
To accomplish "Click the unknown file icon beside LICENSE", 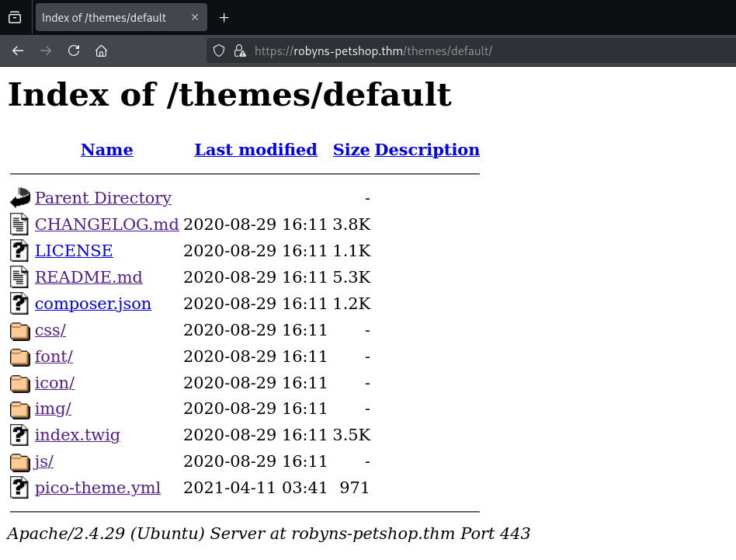I will point(19,251).
